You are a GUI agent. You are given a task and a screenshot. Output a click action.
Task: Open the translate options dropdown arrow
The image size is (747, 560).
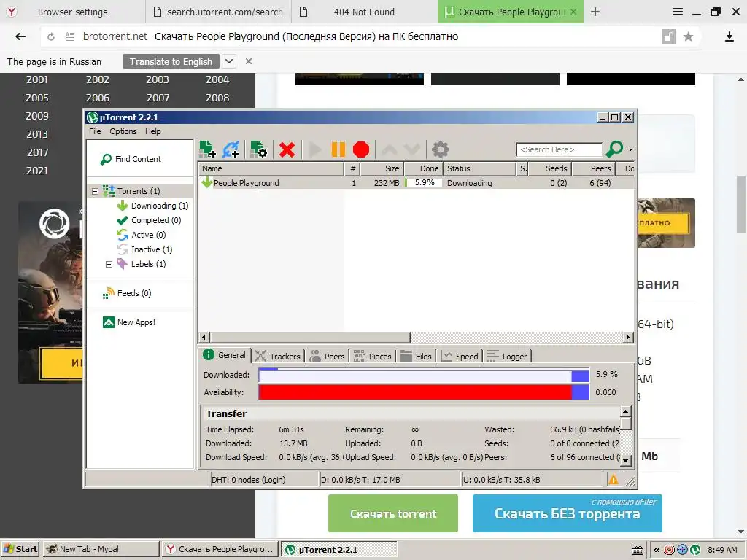point(229,61)
